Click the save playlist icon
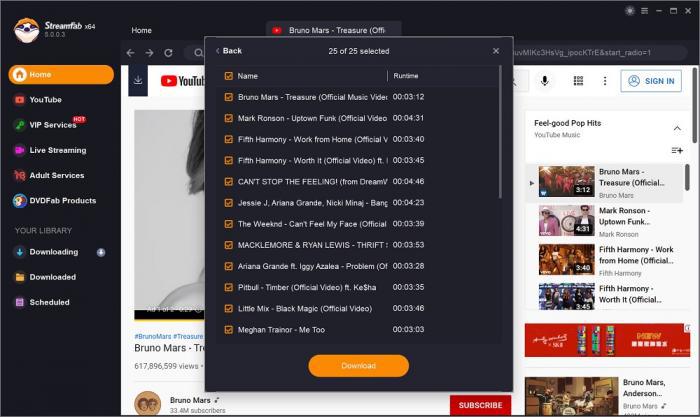 point(677,150)
